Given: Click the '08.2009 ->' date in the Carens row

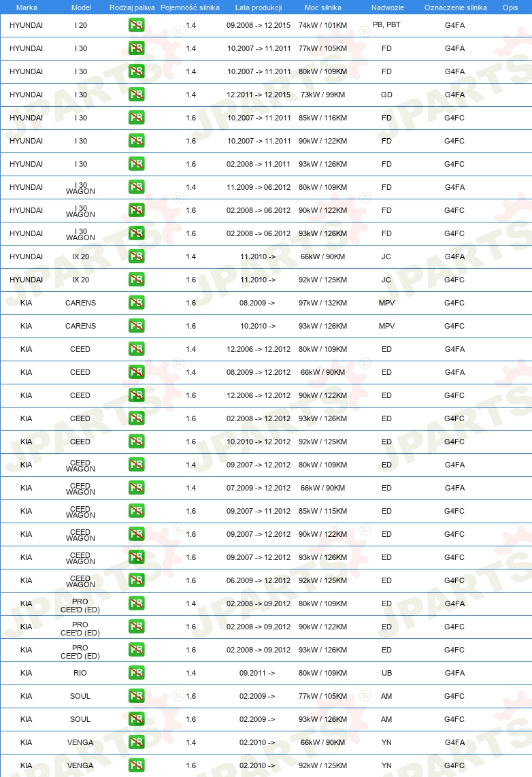Looking at the screenshot, I should pos(257,303).
